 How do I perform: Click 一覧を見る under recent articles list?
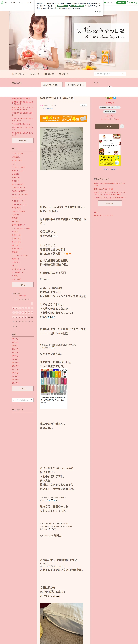[23, 140]
